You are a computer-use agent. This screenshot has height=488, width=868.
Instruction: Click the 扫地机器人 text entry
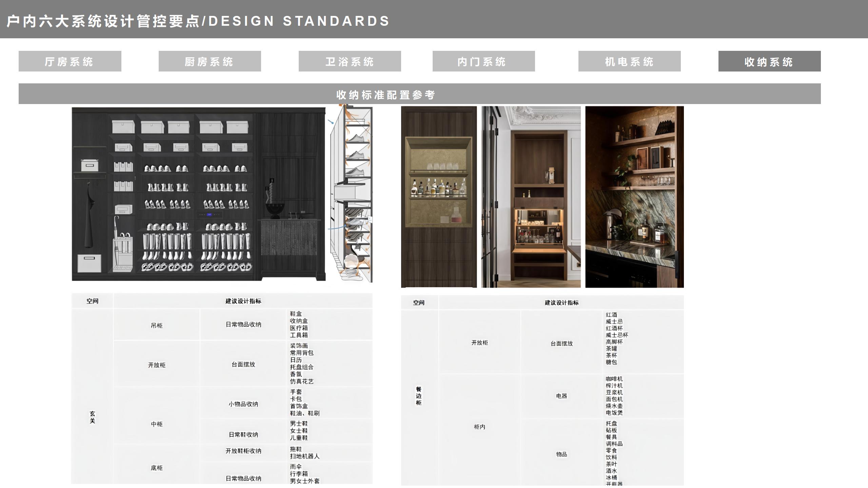304,456
